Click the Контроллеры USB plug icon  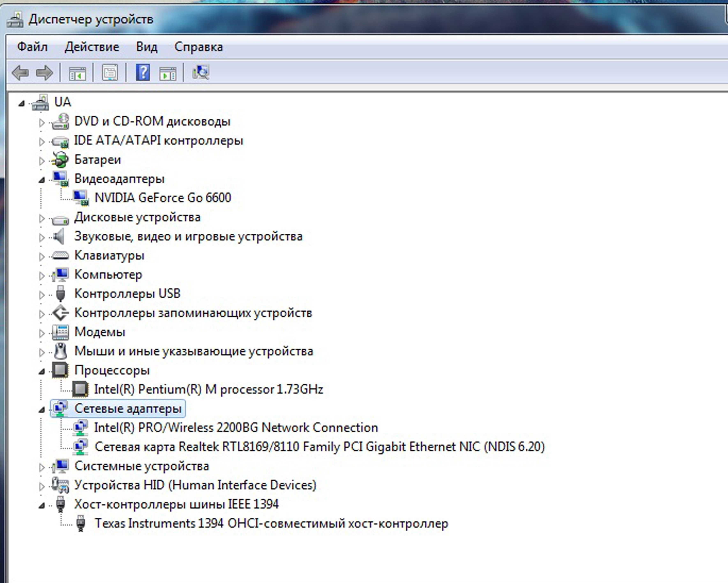pyautogui.click(x=60, y=293)
